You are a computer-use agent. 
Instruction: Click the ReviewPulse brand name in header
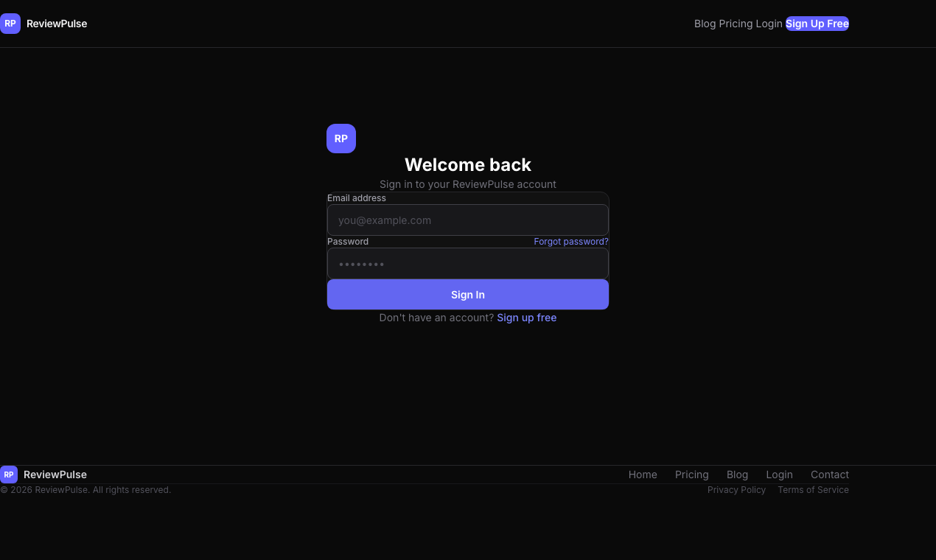(56, 24)
